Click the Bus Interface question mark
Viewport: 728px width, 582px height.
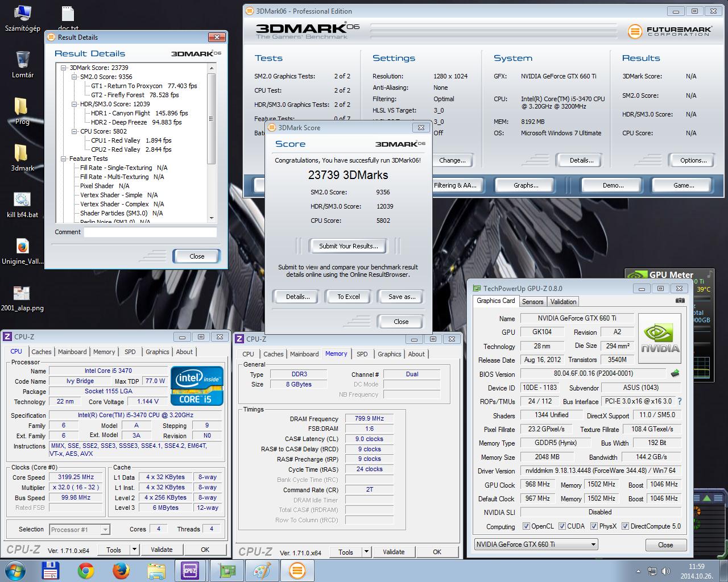click(680, 401)
